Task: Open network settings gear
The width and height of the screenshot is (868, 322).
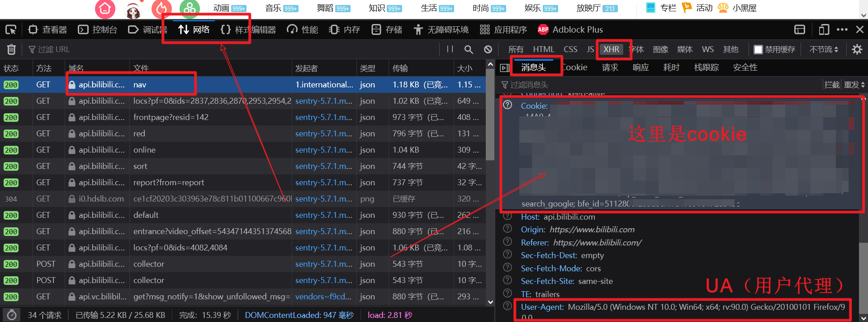Action: pos(857,49)
